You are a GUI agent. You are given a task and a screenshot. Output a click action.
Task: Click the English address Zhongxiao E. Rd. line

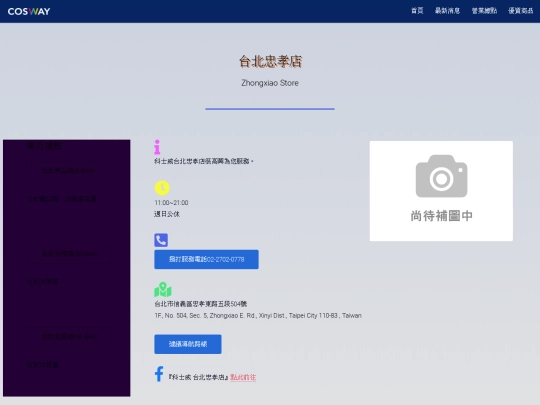click(258, 315)
